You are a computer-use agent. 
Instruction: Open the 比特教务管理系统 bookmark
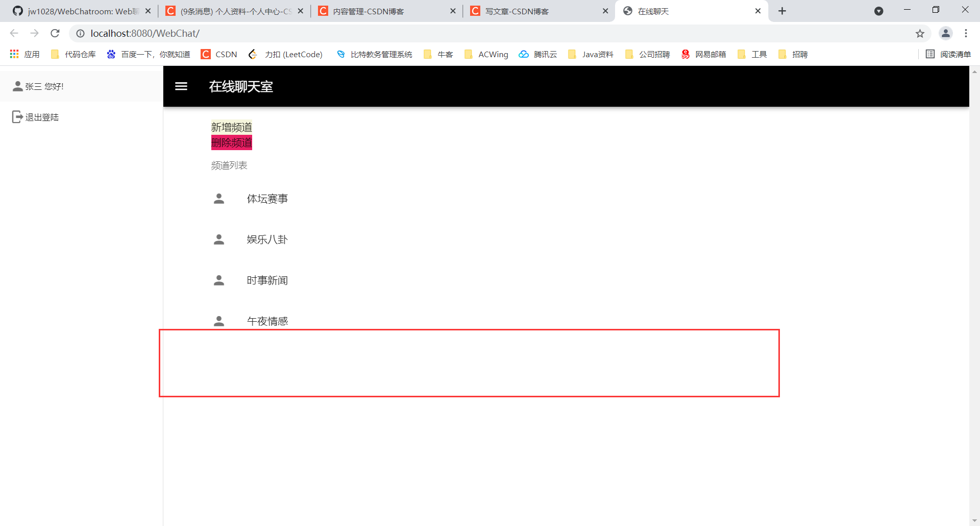pyautogui.click(x=374, y=54)
